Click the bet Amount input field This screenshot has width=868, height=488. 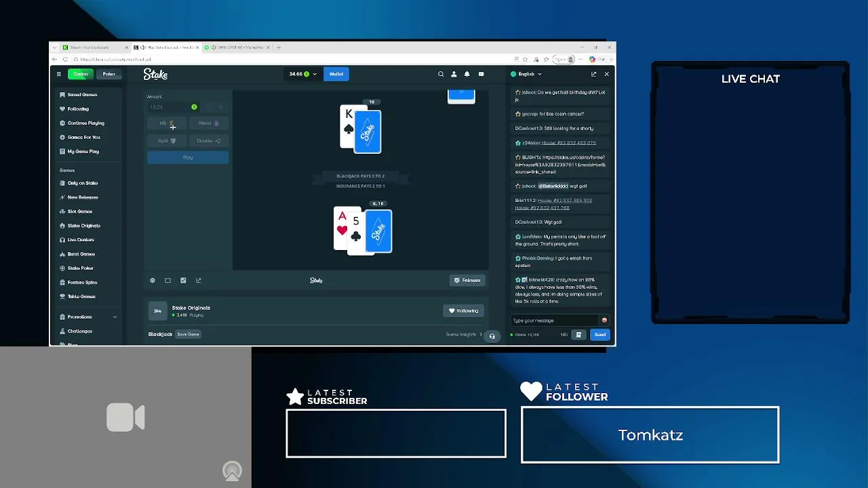coord(173,107)
